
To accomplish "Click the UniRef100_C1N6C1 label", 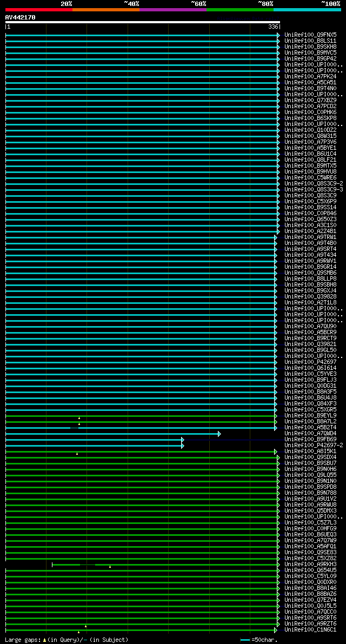I will point(310,630).
